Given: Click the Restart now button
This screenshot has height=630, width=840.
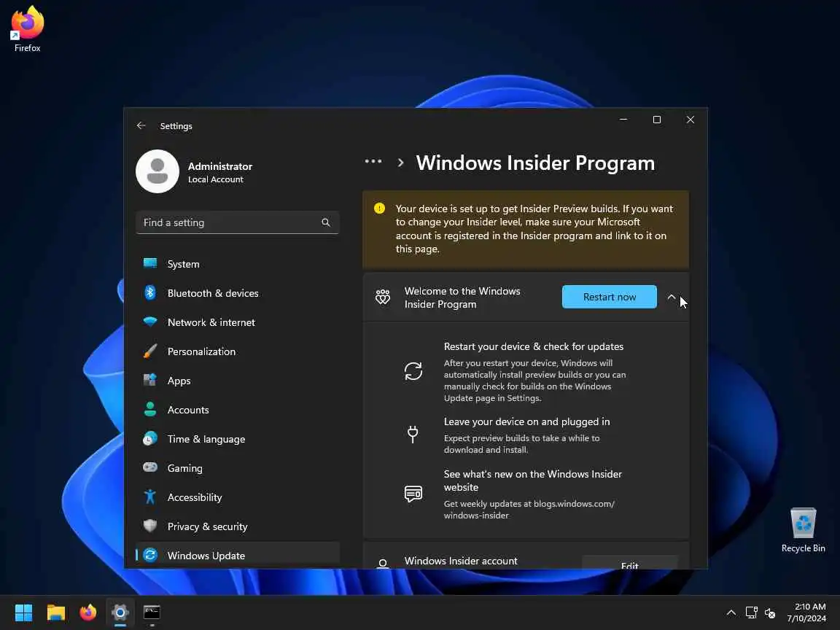Looking at the screenshot, I should 609,297.
